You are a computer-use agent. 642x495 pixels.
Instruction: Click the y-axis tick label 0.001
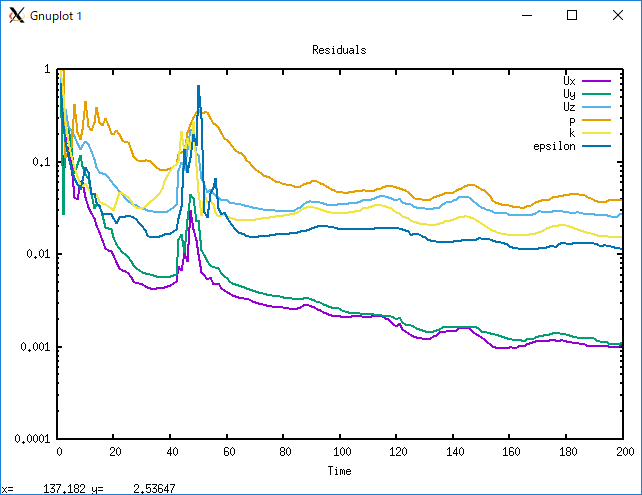(35, 347)
